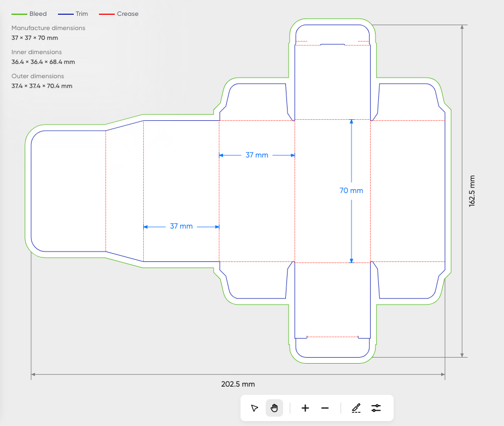Viewport: 504px width, 426px height.
Task: Click the Manufacture dimensions heading
Action: coord(48,28)
